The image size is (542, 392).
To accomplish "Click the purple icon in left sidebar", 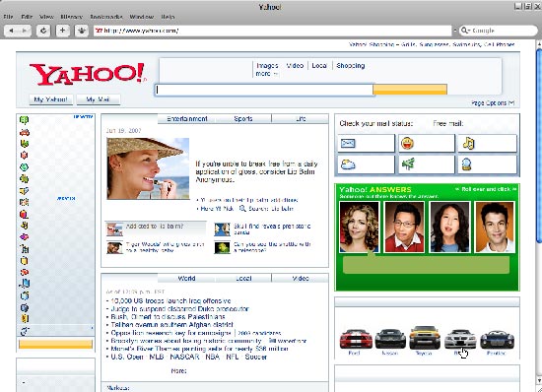I will click(x=25, y=237).
